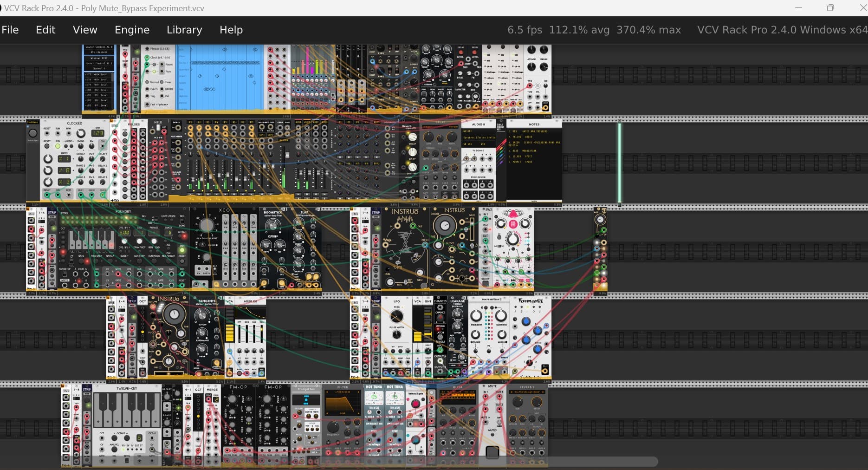Screen dimensions: 868x470
Task: Click the CUTOFF knob on Tangents filter
Action: 202,316
